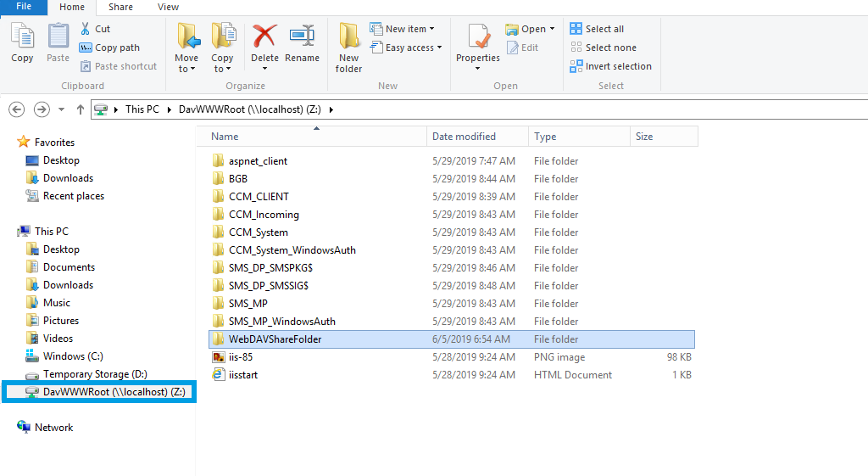Switch to the View ribbon tab
This screenshot has height=476, width=868.
(168, 7)
